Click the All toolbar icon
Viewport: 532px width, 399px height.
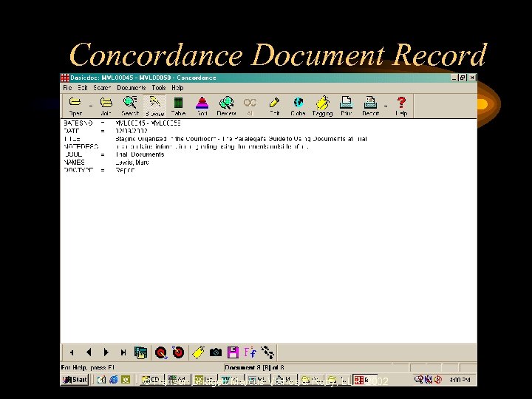tap(250, 106)
